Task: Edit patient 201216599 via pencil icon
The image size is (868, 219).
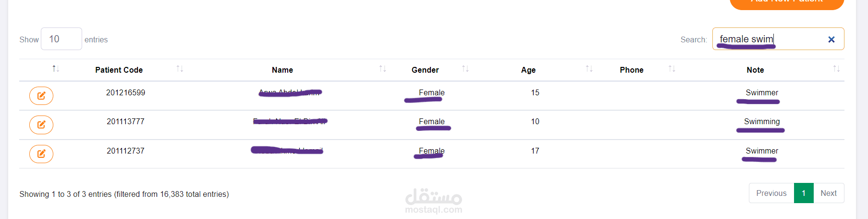Action: (x=41, y=96)
